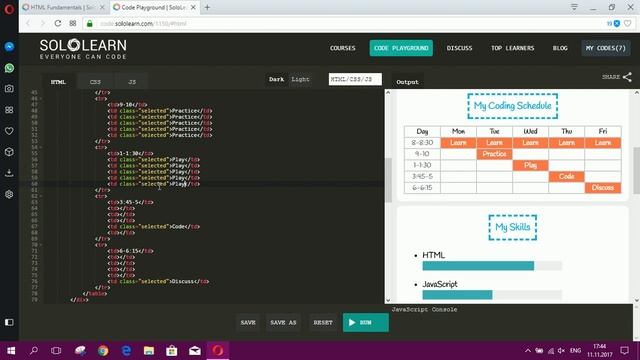The image size is (640, 360).
Task: Open File Explorer from the taskbar
Action: tap(149, 351)
